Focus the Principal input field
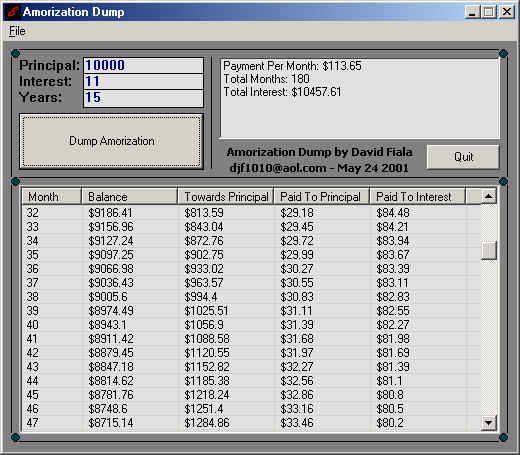The height and width of the screenshot is (455, 520). (143, 65)
